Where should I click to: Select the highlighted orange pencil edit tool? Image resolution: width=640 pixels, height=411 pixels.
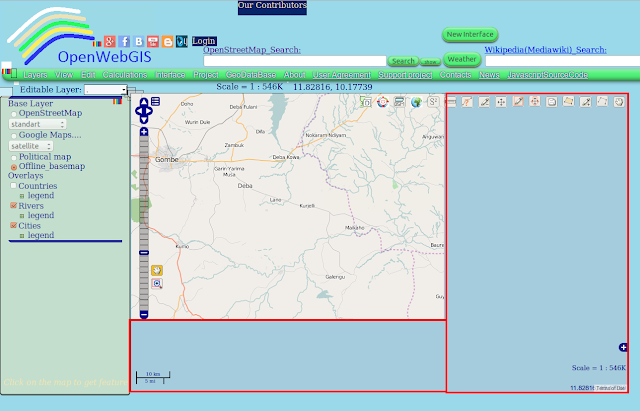[x=518, y=102]
